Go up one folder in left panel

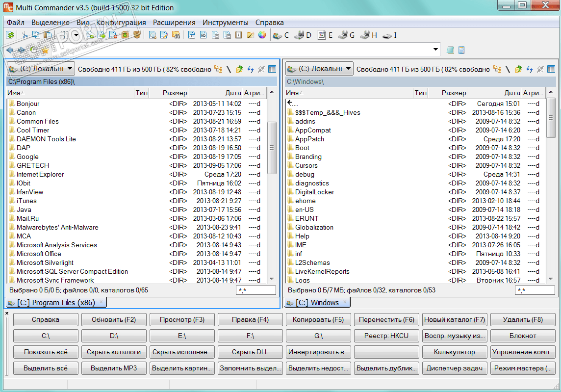[239, 69]
